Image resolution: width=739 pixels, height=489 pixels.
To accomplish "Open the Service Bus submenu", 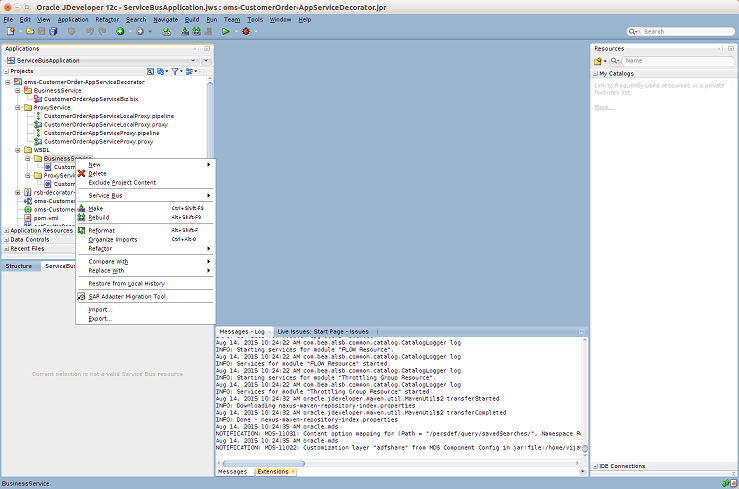I will click(106, 195).
